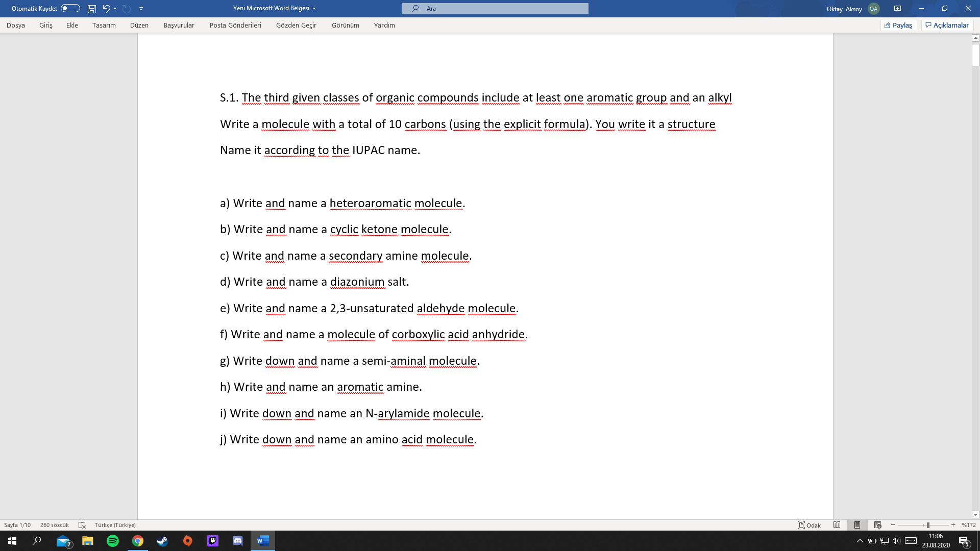This screenshot has height=551, width=980.
Task: Open the document title dropdown
Action: tap(314, 8)
